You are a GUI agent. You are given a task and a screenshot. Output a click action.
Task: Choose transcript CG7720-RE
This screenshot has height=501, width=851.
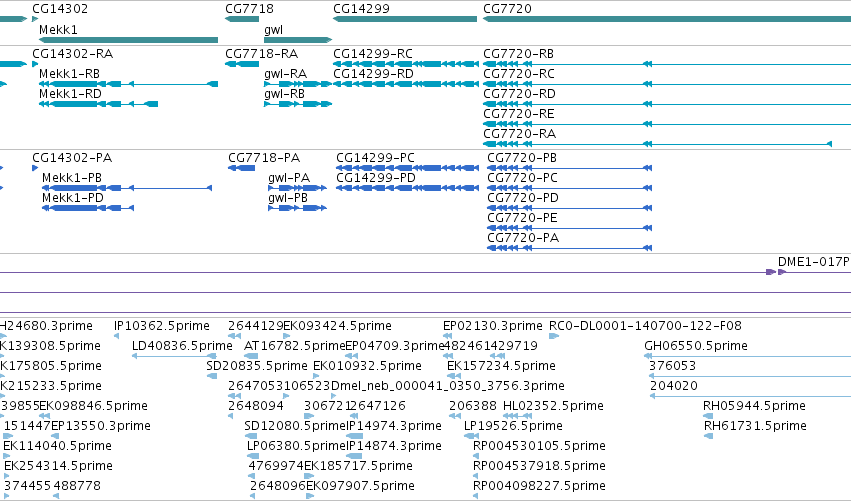click(x=519, y=114)
